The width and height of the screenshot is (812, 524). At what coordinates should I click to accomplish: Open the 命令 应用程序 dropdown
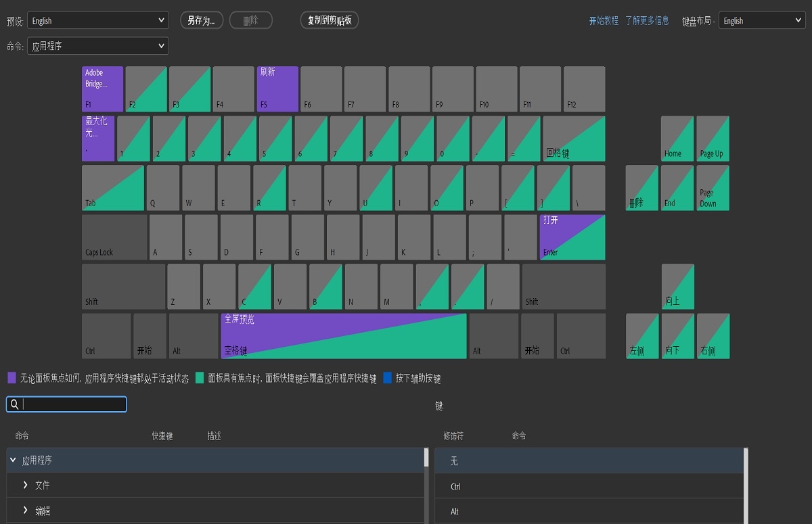[98, 46]
